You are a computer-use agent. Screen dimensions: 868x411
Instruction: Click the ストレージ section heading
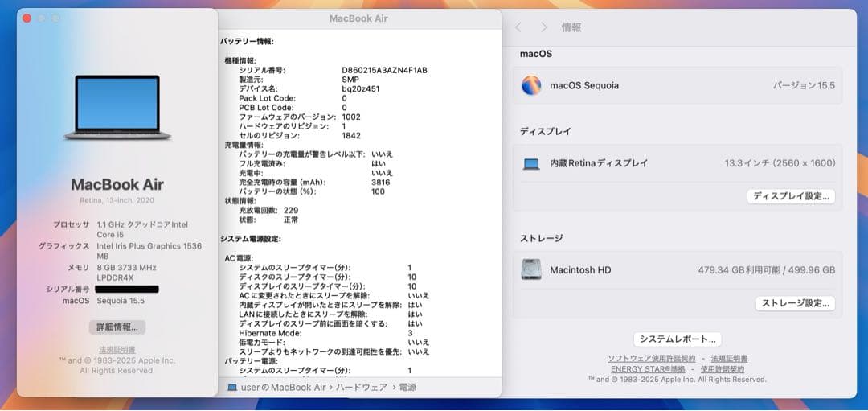point(542,238)
